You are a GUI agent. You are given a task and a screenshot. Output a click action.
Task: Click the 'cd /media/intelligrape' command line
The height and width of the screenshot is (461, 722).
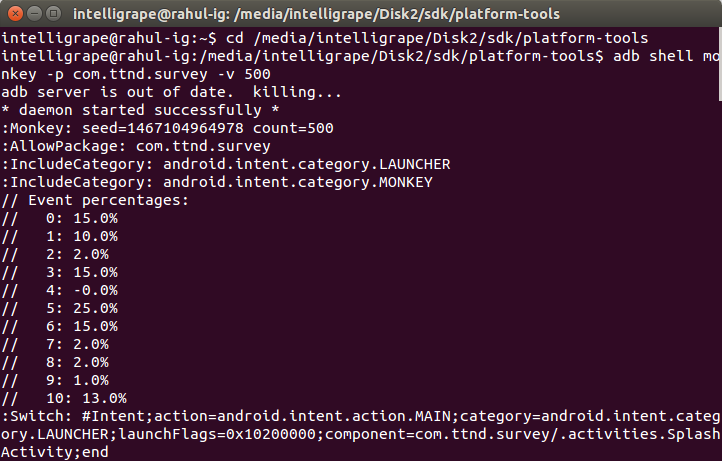(x=325, y=38)
